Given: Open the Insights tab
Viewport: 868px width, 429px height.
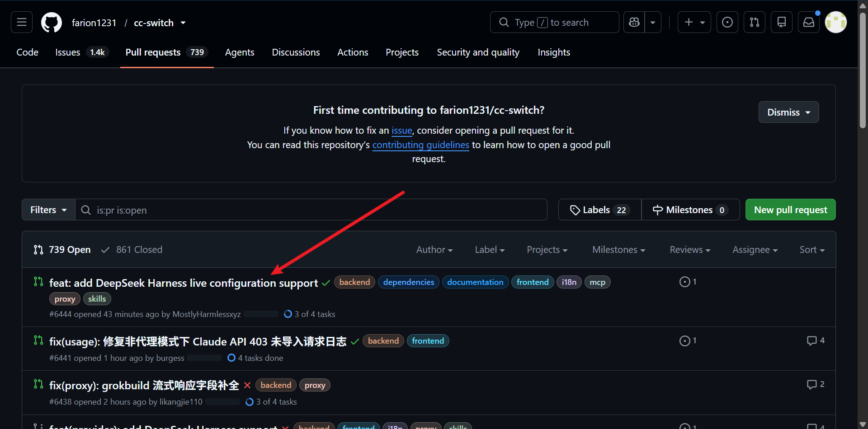Looking at the screenshot, I should (x=554, y=52).
